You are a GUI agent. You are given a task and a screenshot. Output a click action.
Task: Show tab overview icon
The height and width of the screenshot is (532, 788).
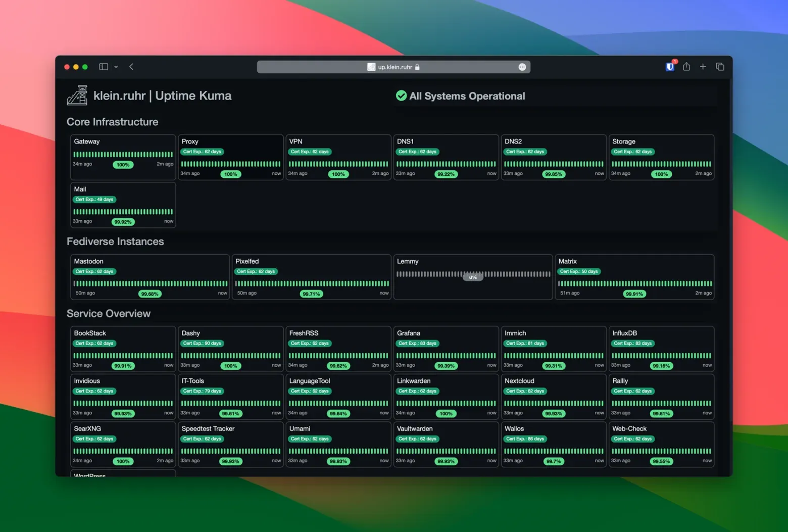720,66
